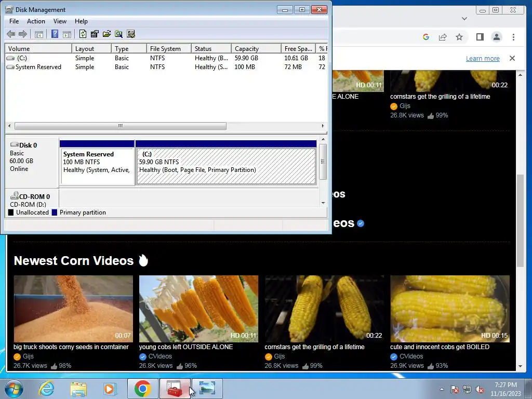Click the Share icon in Chrome toolbar

tap(443, 37)
